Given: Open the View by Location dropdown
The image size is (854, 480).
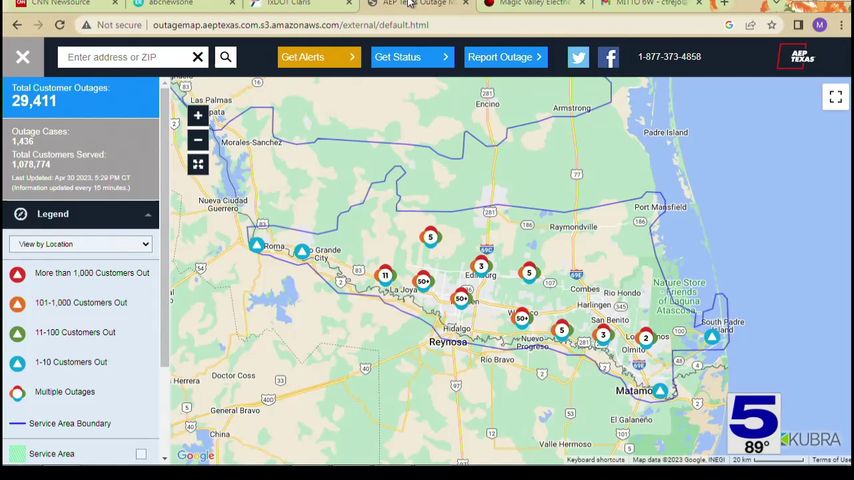Looking at the screenshot, I should tap(80, 244).
